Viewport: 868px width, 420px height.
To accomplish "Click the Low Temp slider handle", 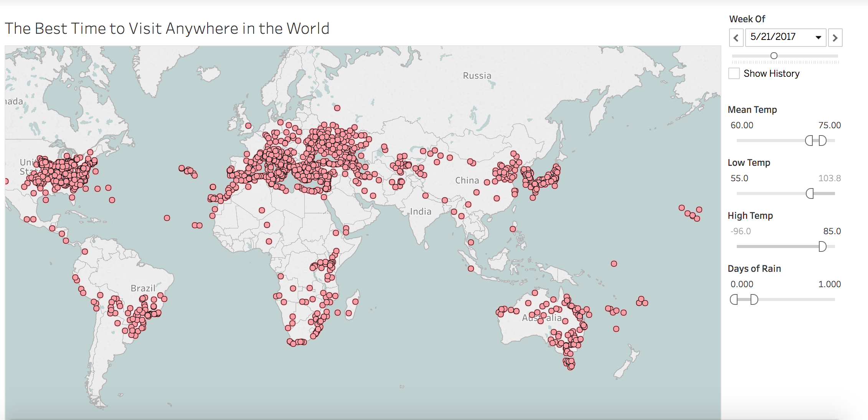I will click(x=810, y=193).
